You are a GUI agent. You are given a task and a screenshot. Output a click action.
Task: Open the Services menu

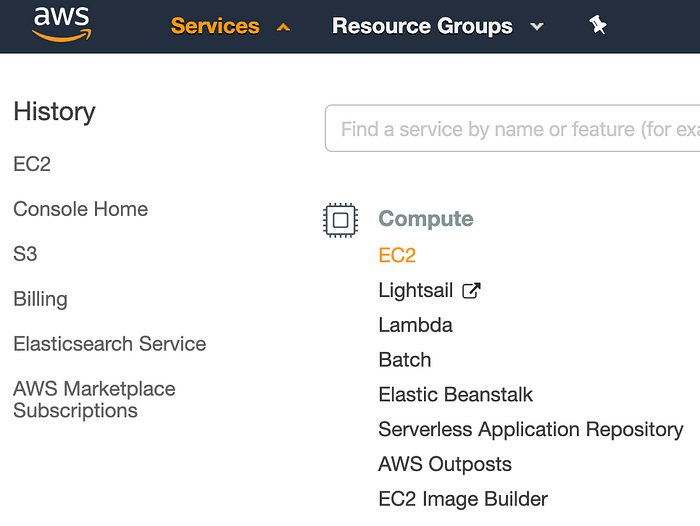[x=215, y=26]
